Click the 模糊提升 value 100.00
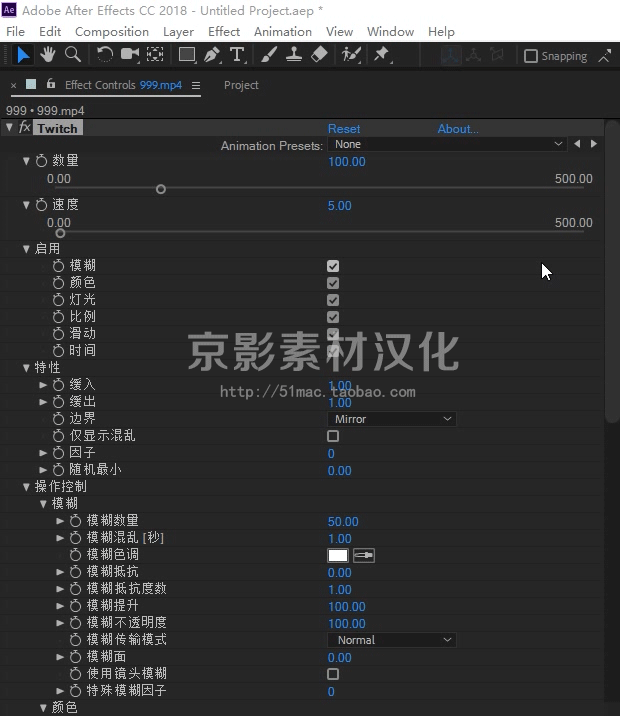Screen dimensions: 620x716 click(347, 606)
